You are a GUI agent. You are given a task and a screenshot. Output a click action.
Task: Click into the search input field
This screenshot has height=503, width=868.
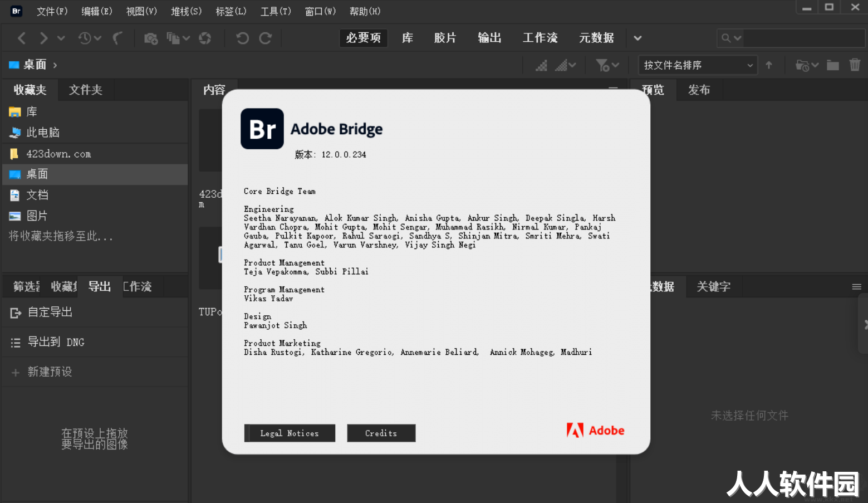pyautogui.click(x=803, y=38)
